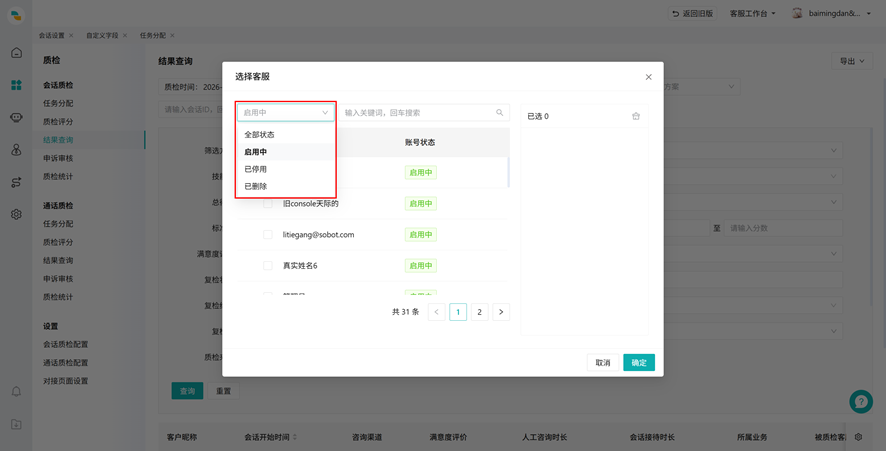Open 申诉审核 under 会话质检
886x451 pixels.
click(x=58, y=158)
